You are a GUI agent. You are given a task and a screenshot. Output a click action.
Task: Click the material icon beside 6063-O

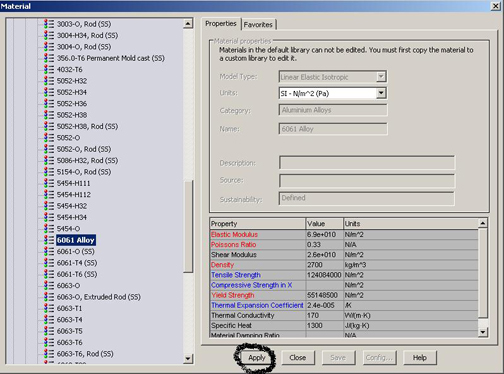[49, 285]
